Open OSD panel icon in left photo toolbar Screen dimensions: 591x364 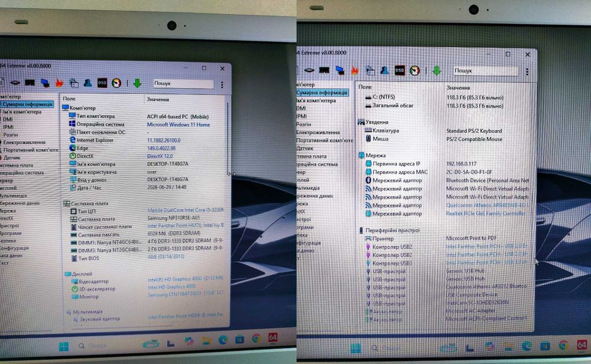click(x=102, y=83)
